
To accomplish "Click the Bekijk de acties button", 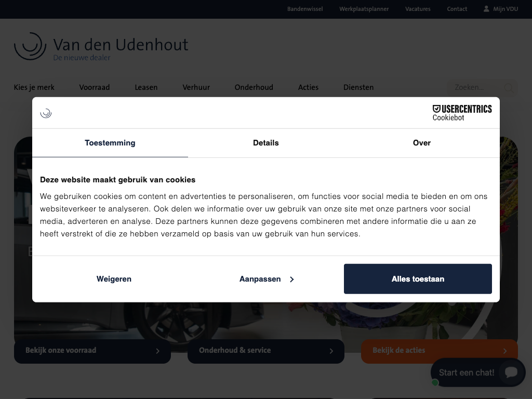I will (439, 351).
